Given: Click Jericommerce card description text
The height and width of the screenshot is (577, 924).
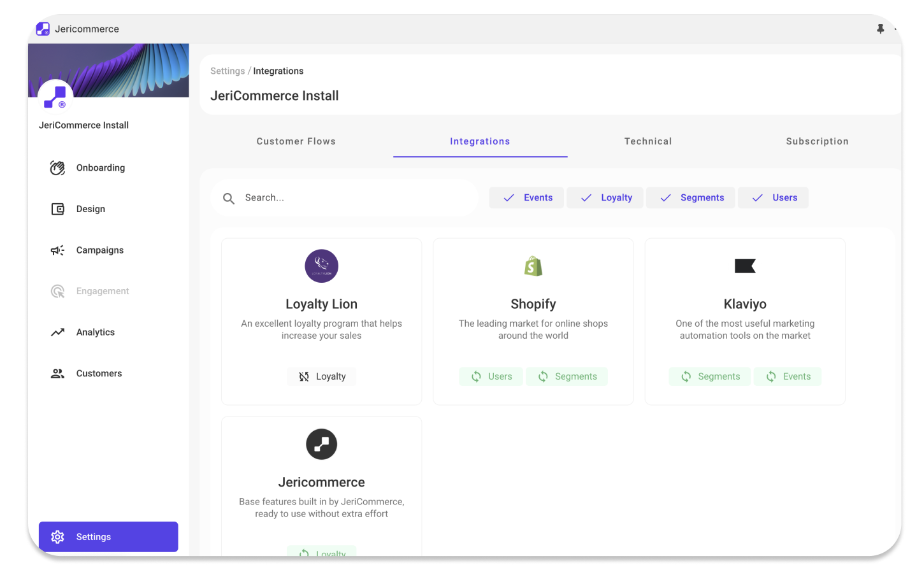Looking at the screenshot, I should coord(321,508).
